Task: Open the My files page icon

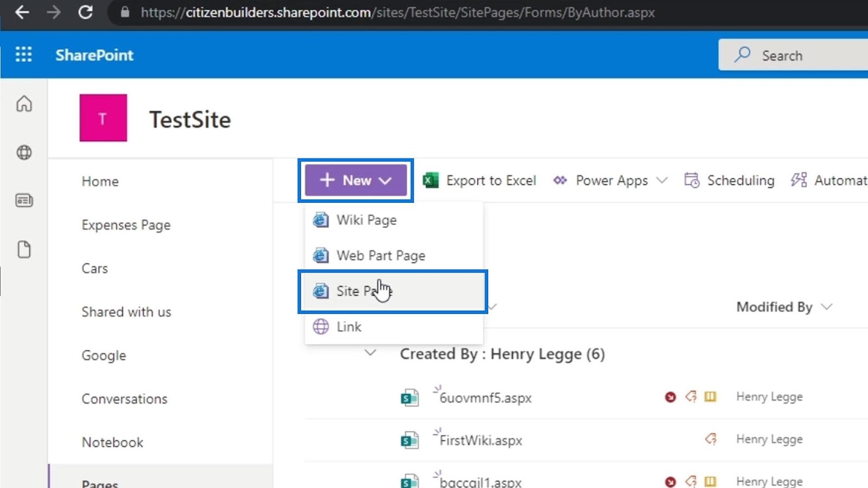Action: [x=24, y=249]
